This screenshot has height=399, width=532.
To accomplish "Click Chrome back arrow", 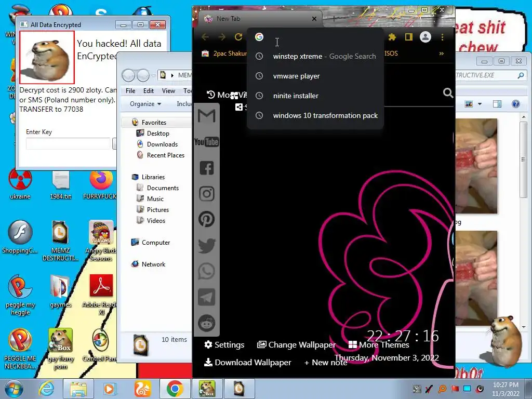I will [205, 37].
